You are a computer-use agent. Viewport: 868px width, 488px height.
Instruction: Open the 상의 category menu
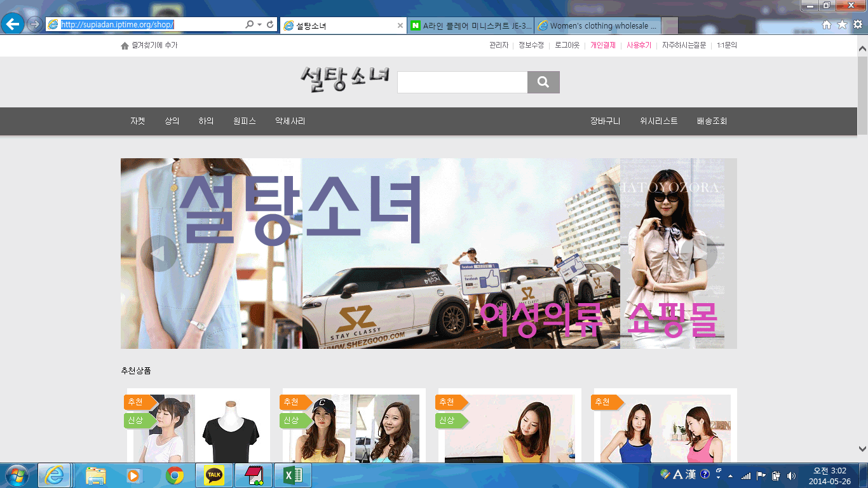[x=172, y=121]
